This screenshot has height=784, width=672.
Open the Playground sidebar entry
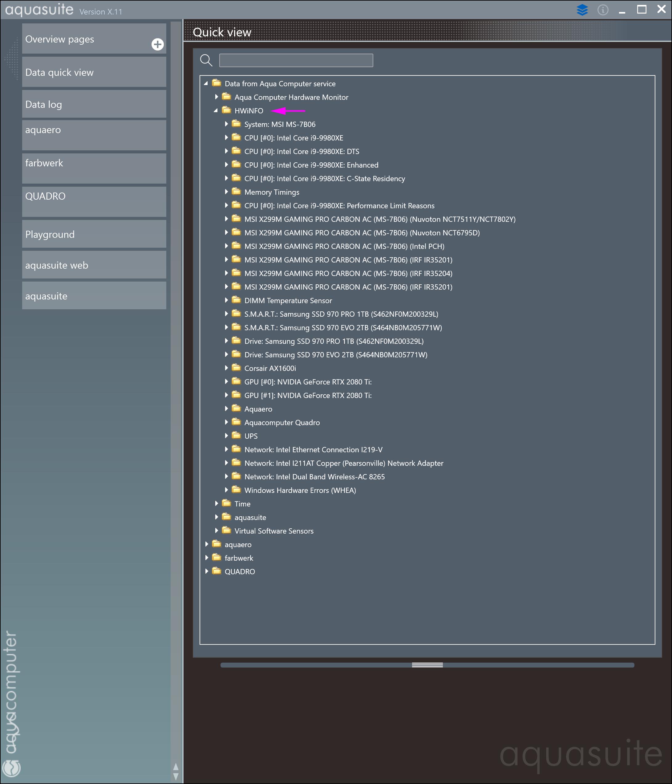[x=94, y=234]
